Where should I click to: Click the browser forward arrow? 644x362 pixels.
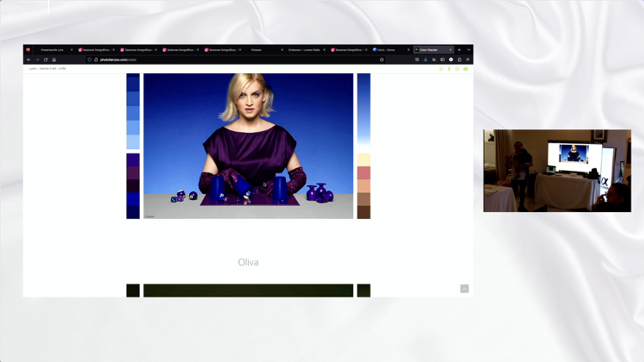pos(37,60)
